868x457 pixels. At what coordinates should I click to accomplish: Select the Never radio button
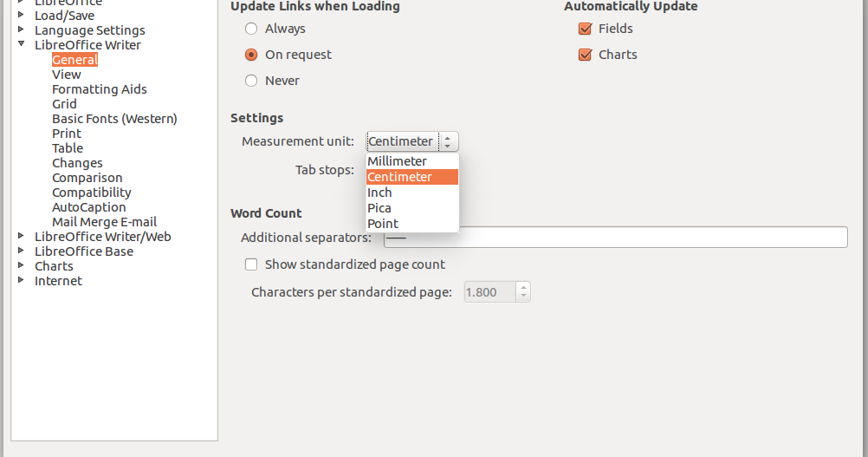click(251, 81)
